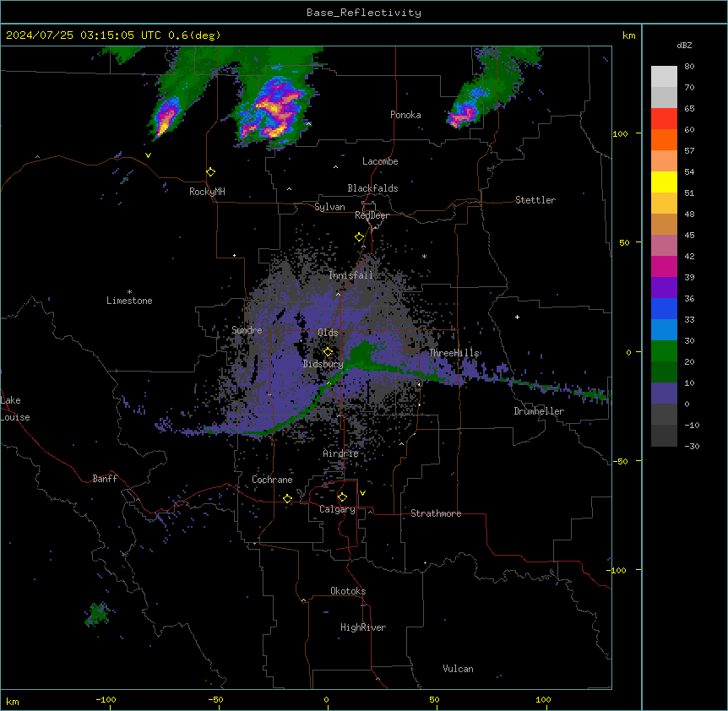728x711 pixels.
Task: Click the Sylvan label
Action: pyautogui.click(x=329, y=207)
